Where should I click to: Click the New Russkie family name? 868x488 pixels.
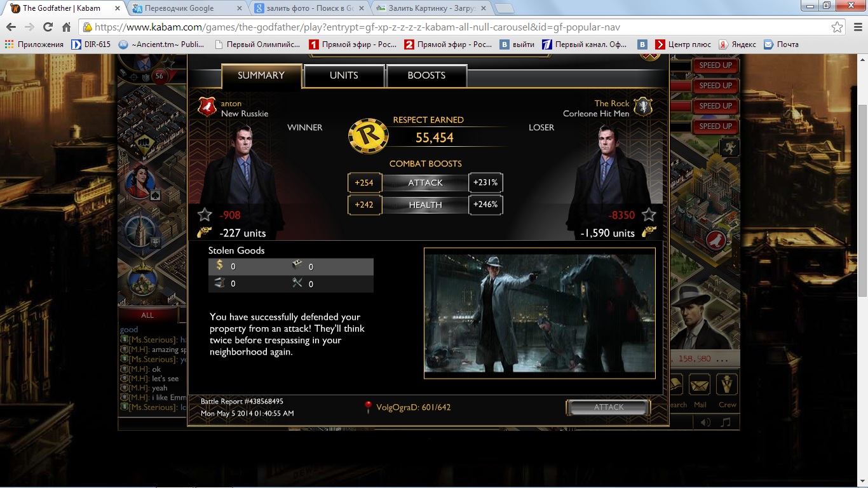pos(245,114)
